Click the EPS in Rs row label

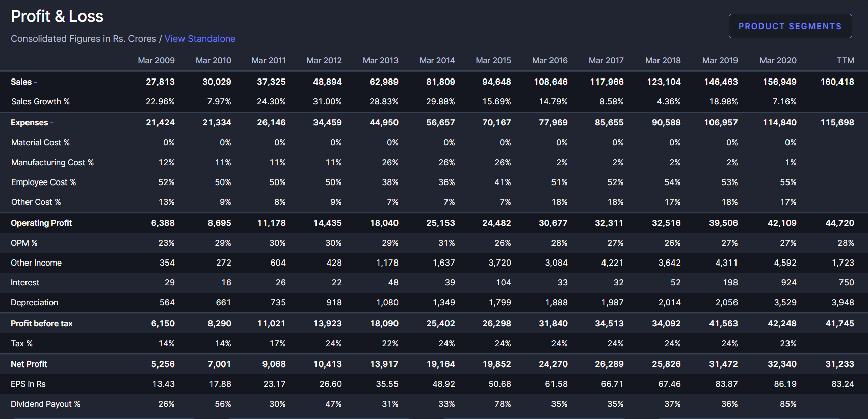point(28,384)
